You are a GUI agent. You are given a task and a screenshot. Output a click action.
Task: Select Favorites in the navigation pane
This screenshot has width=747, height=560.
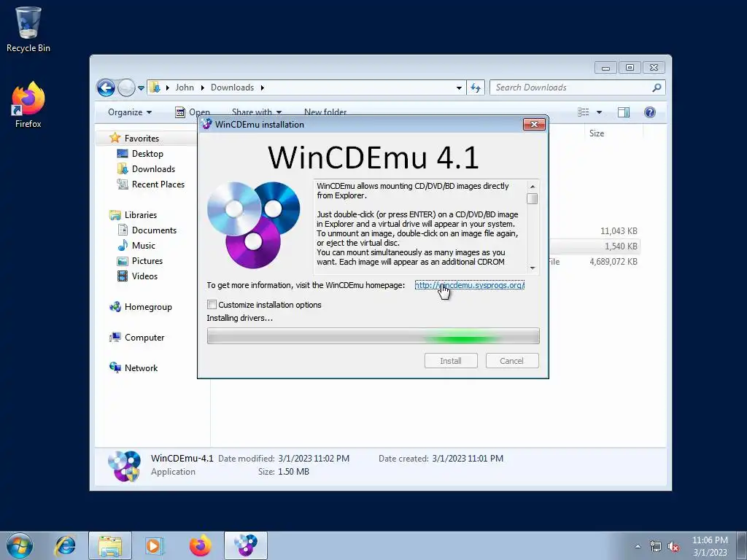click(x=142, y=139)
